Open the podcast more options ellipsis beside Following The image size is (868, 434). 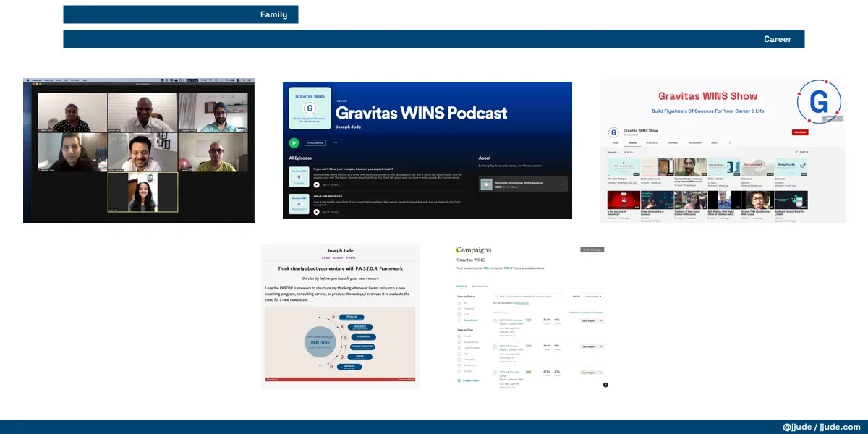point(335,143)
